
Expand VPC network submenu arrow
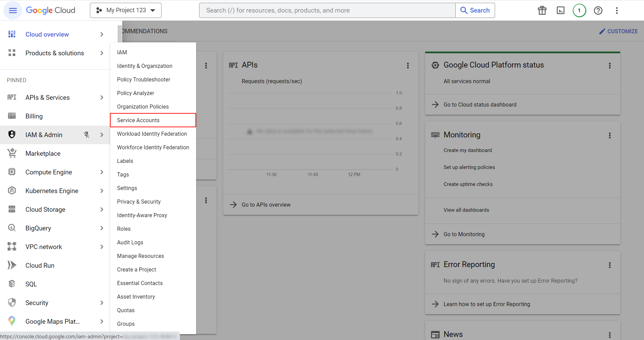click(102, 247)
